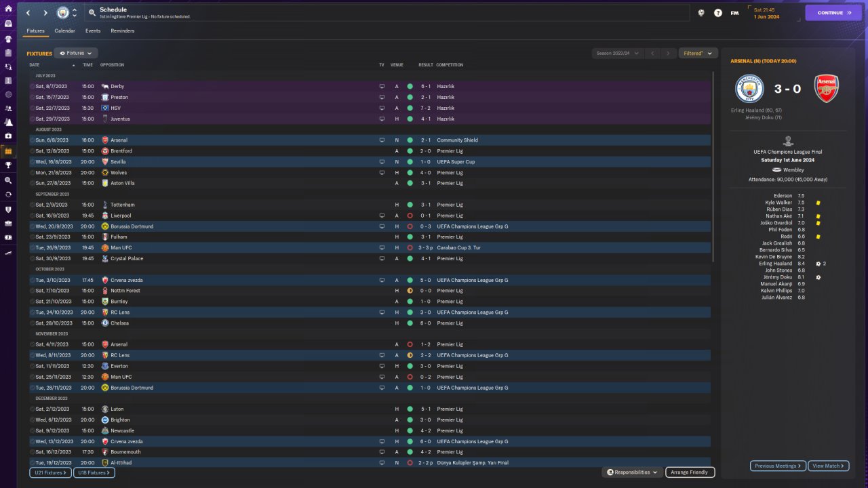Click the Arrange Friendly button
Screen dimensions: 868x488
tap(690, 472)
